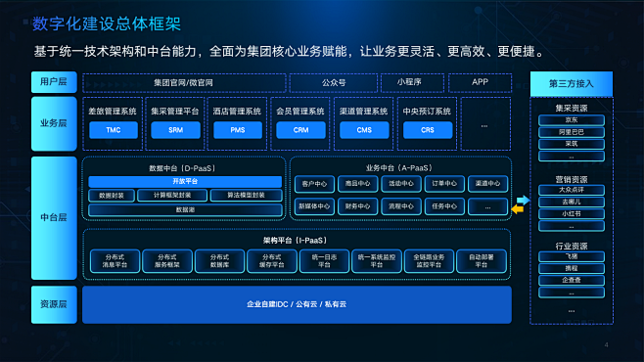Click the SRM button

tap(176, 130)
